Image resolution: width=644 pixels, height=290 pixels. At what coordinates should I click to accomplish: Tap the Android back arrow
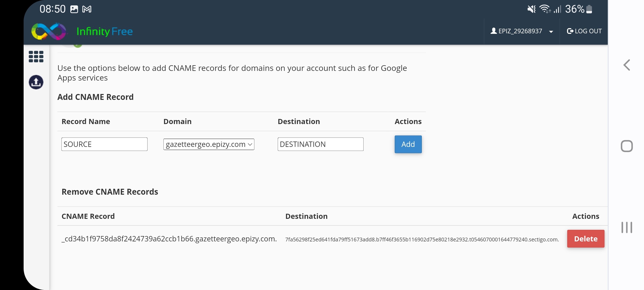click(627, 65)
